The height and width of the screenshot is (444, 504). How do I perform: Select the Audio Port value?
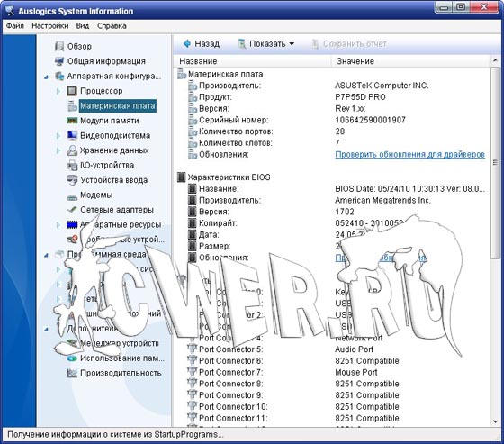coord(354,349)
